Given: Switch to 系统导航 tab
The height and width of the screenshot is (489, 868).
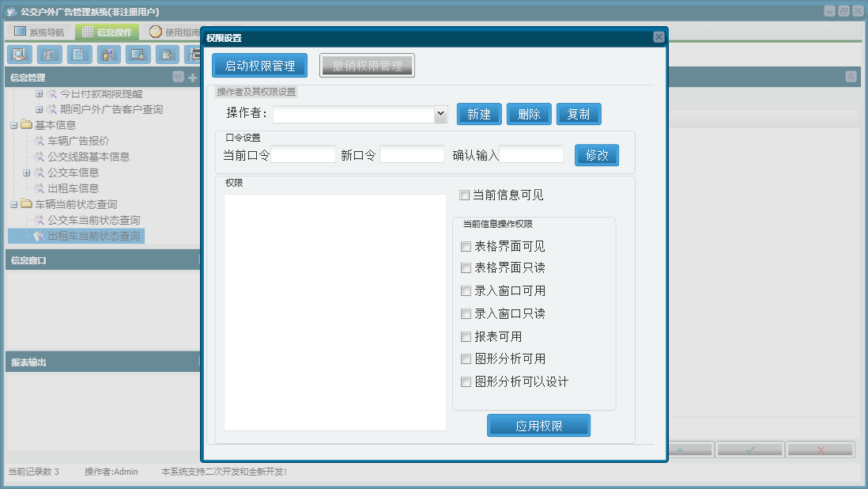Looking at the screenshot, I should coord(40,32).
